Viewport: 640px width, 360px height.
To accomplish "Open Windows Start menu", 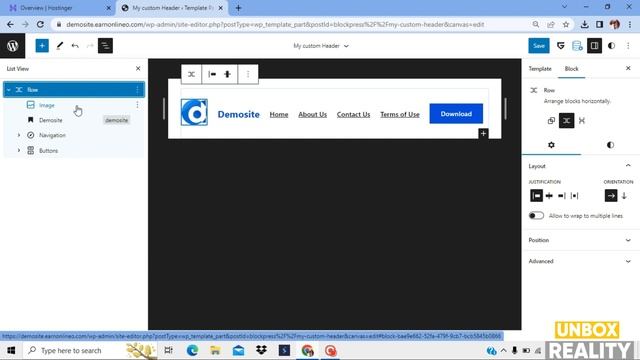I will point(11,350).
